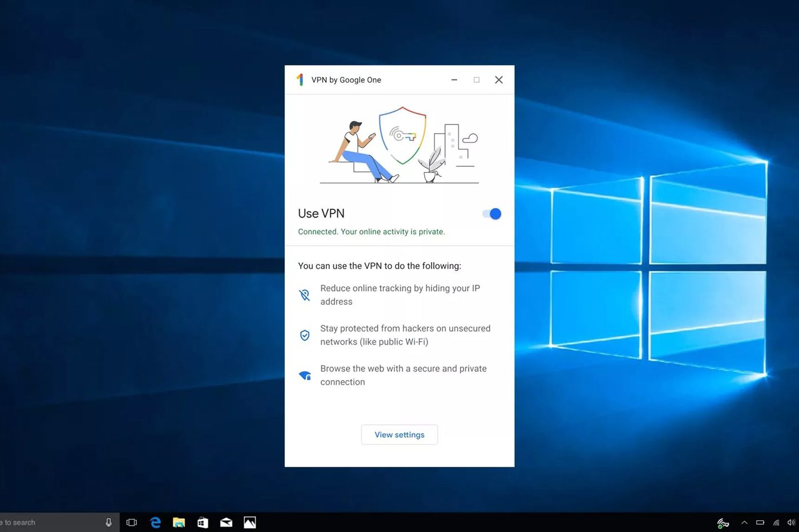Click "Browse the web with a secure and private connection"
This screenshot has width=799, height=532.
[x=403, y=375]
